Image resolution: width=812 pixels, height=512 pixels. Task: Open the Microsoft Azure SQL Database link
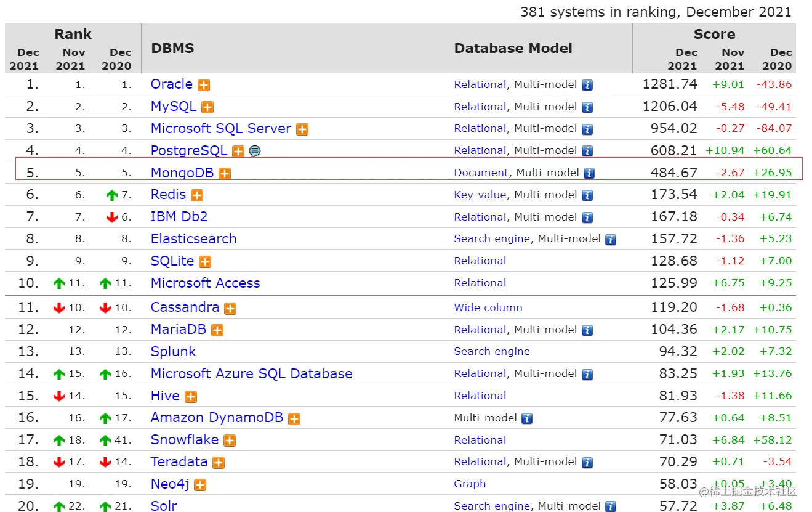(251, 374)
